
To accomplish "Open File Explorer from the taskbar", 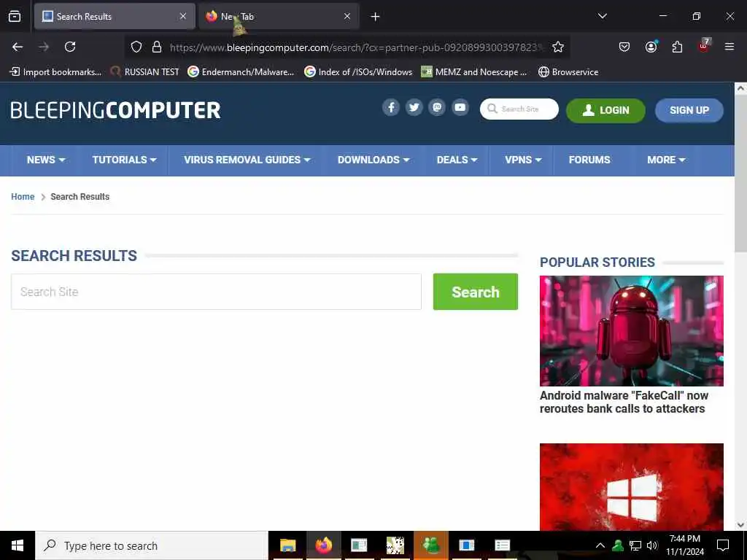I will (287, 545).
